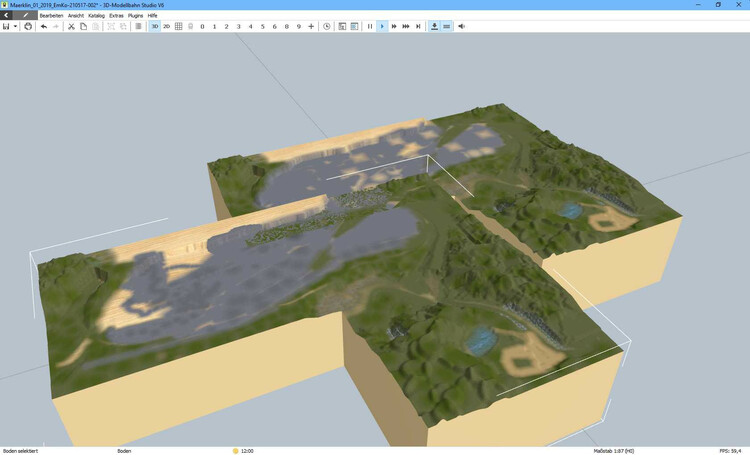Click the play simulation button
The height and width of the screenshot is (455, 750).
click(382, 26)
